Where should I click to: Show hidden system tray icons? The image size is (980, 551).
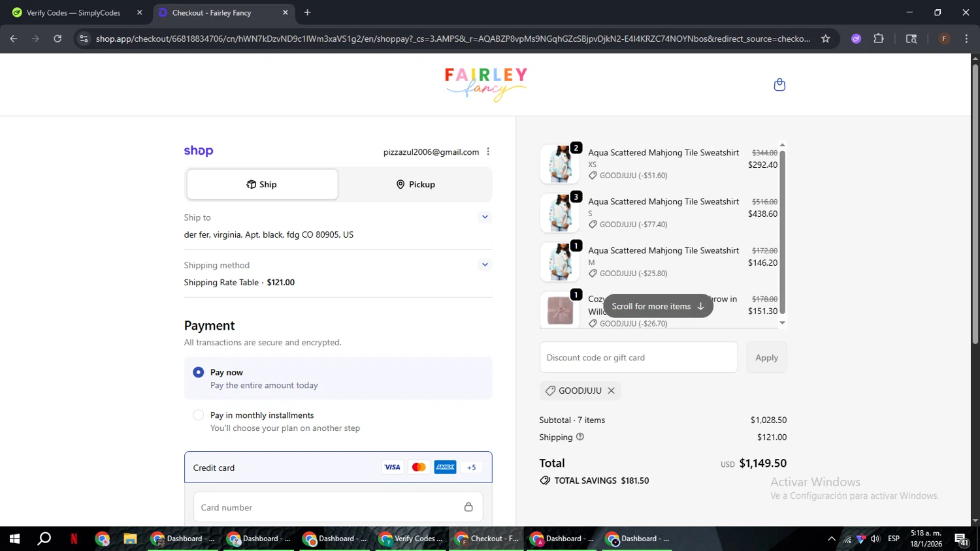tap(831, 539)
